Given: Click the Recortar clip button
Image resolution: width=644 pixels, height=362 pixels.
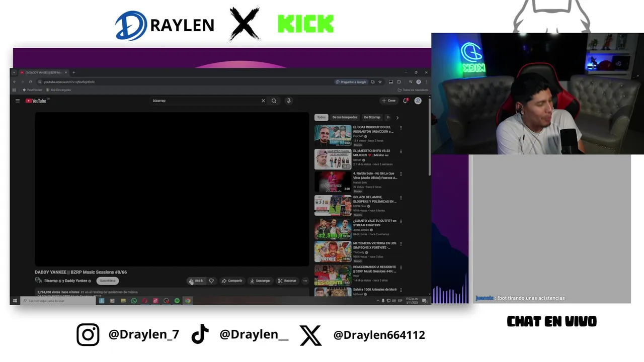Looking at the screenshot, I should point(287,281).
